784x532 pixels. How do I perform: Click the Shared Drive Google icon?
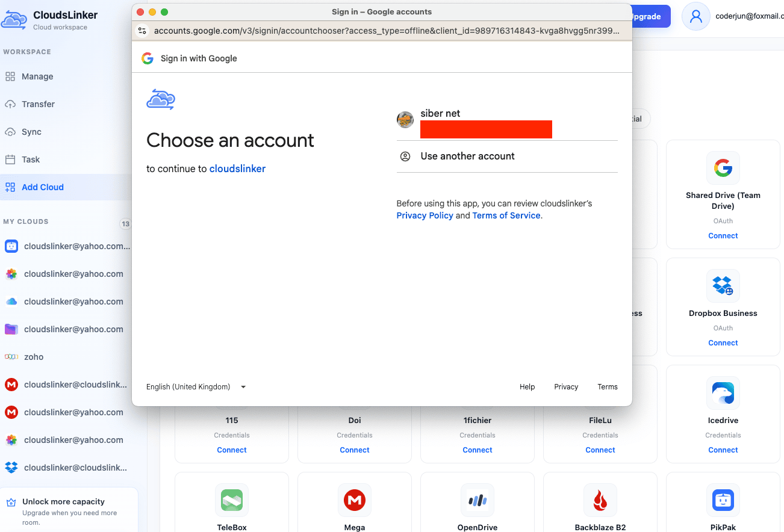click(723, 168)
